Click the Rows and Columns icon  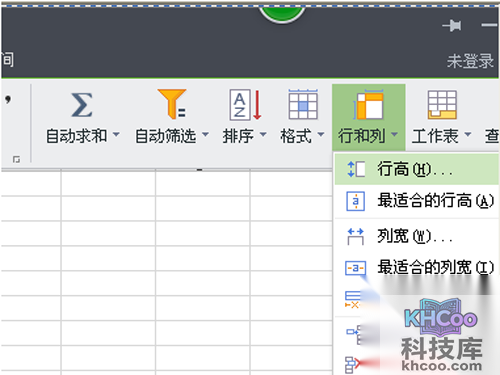369,104
